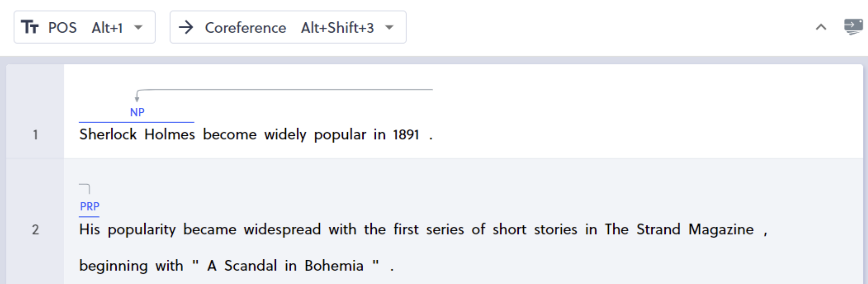Collapse the toolbar with the chevron-up icon
This screenshot has width=868, height=284.
click(x=821, y=27)
